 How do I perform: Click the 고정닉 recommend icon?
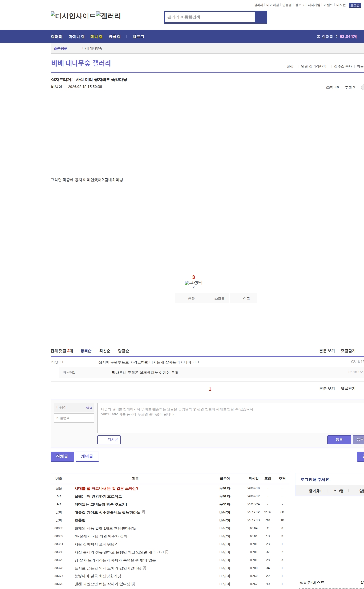(x=193, y=283)
